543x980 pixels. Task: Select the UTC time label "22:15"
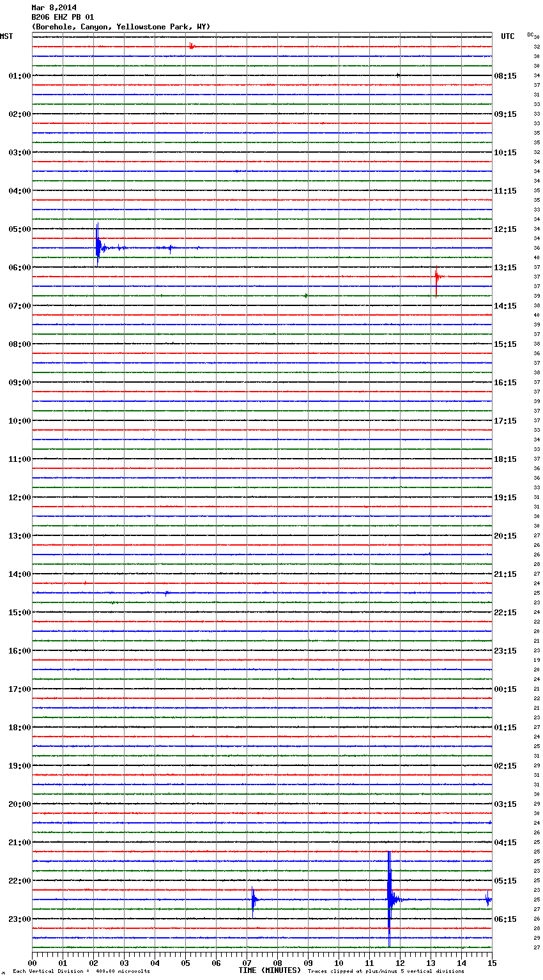(x=505, y=613)
